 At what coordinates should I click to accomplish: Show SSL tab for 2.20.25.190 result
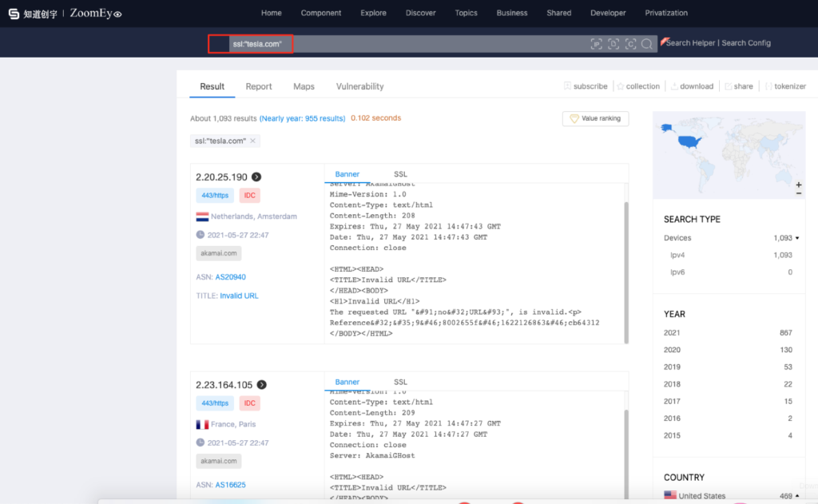pyautogui.click(x=400, y=174)
